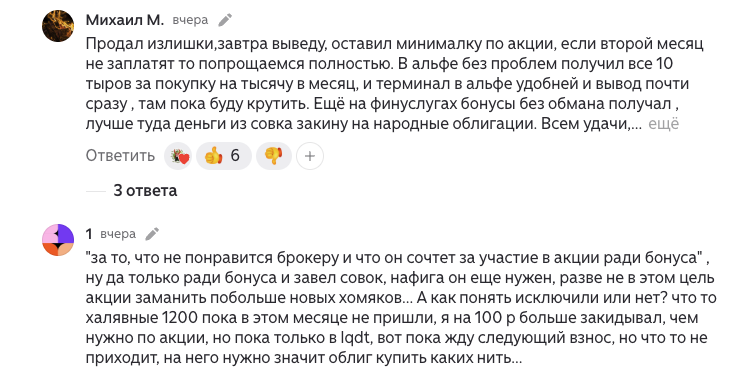This screenshot has height=375, width=735.
Task: Click the 'вчера' timestamp on Михаил's comment
Action: click(x=190, y=20)
